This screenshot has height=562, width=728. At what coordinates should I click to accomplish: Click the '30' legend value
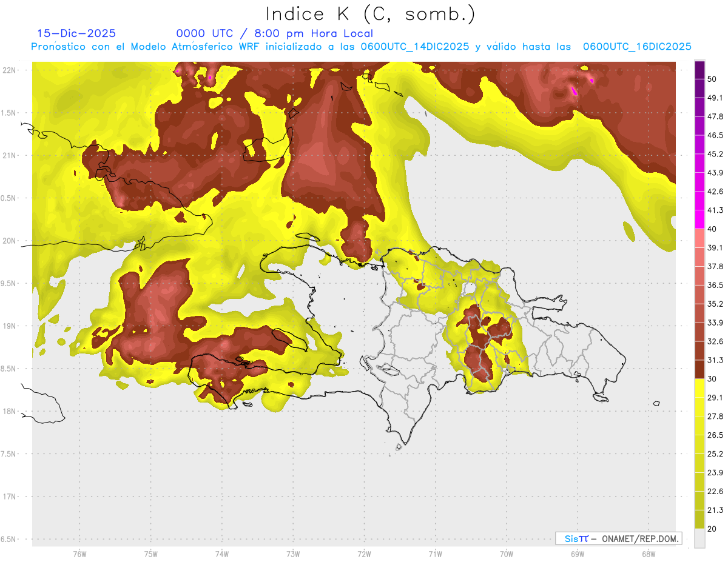click(713, 379)
